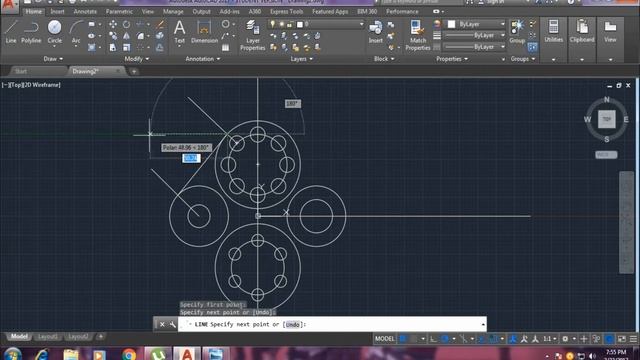The height and width of the screenshot is (360, 640).
Task: Activate the Rotate tool in Modify panel
Action: [x=127, y=24]
